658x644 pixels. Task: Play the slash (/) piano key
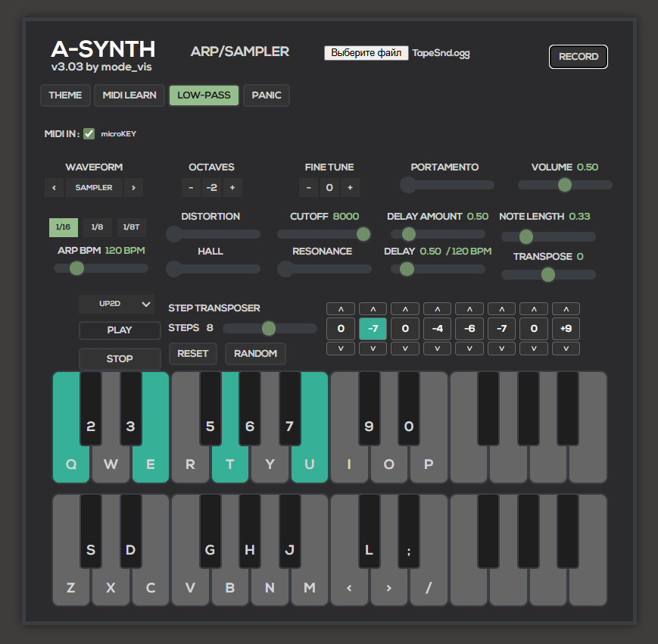429,587
